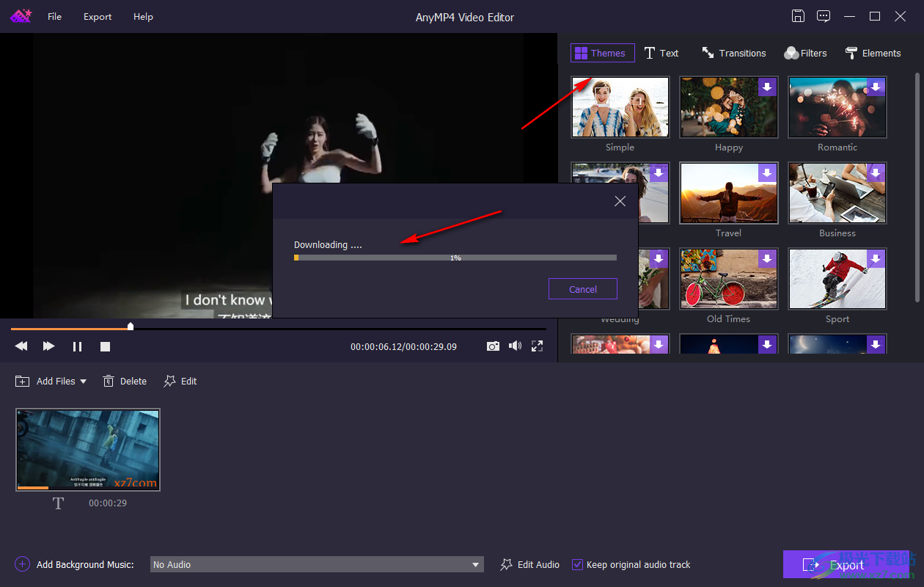Image resolution: width=924 pixels, height=587 pixels.
Task: Click the video playback seek bar handle
Action: click(x=131, y=327)
